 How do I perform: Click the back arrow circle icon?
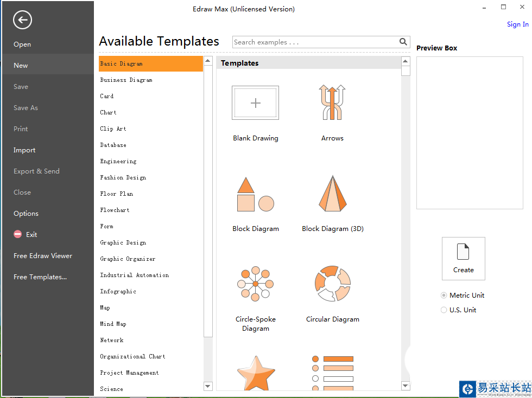(x=22, y=20)
